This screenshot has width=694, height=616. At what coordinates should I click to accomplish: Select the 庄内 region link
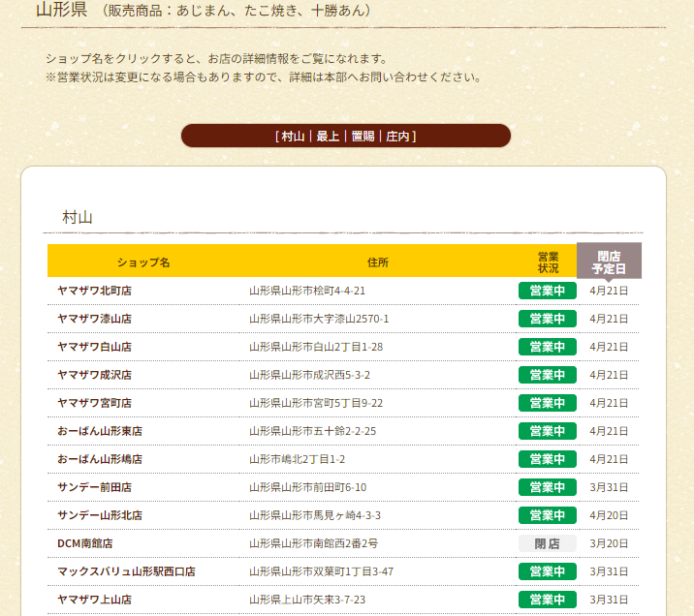click(x=397, y=137)
